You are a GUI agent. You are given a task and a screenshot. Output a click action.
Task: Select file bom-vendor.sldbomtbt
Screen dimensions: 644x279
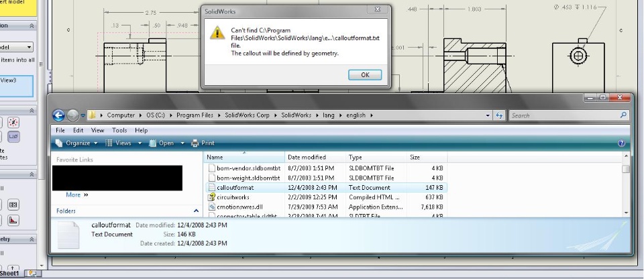pos(248,168)
